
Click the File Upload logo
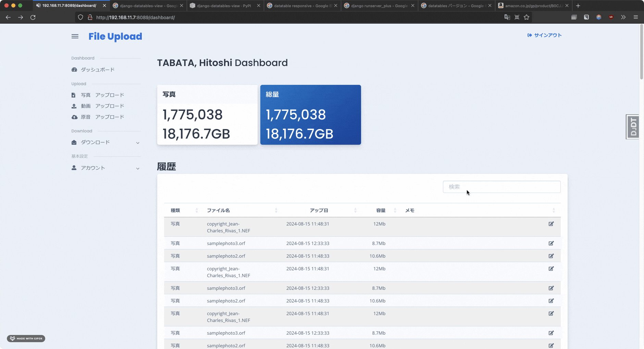click(115, 36)
